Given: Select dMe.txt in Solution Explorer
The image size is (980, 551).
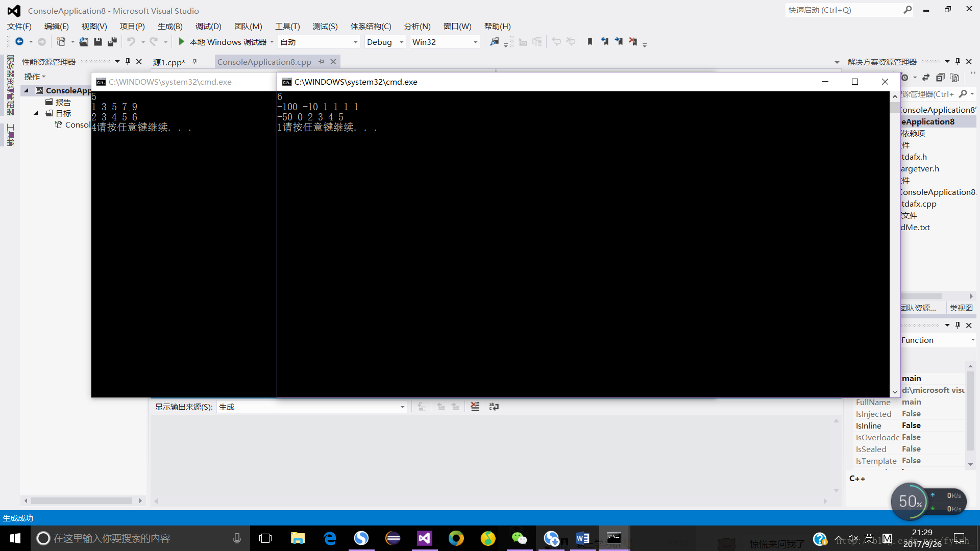Looking at the screenshot, I should [915, 227].
